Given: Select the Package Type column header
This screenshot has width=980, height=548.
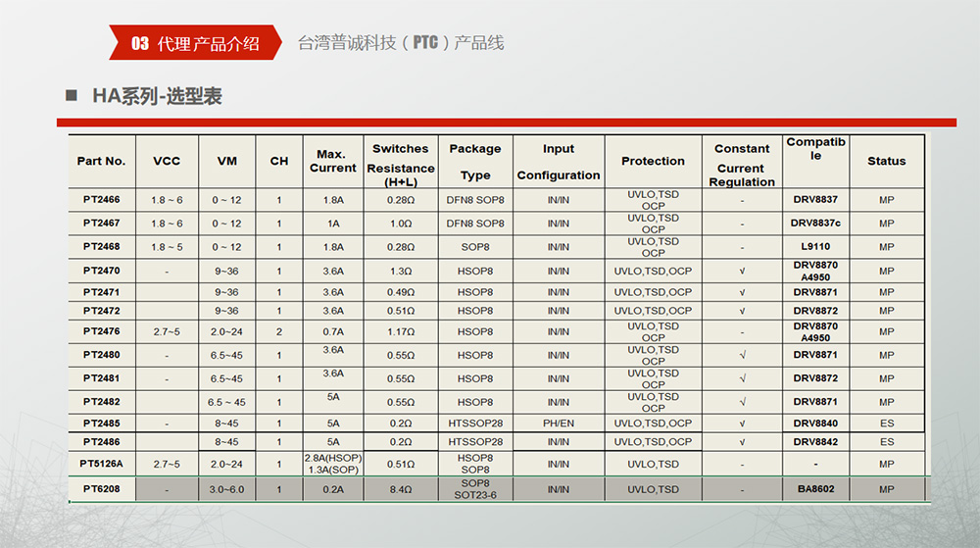Looking at the screenshot, I should (475, 162).
